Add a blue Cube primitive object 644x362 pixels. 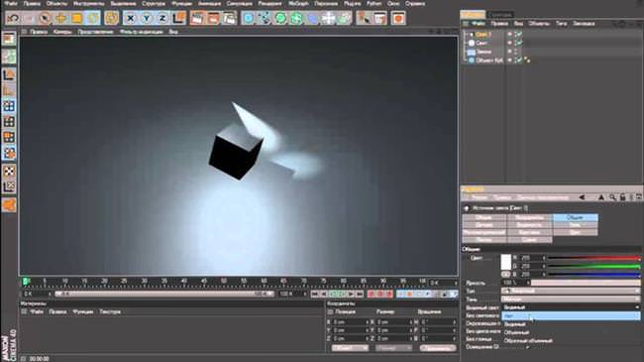click(x=248, y=18)
